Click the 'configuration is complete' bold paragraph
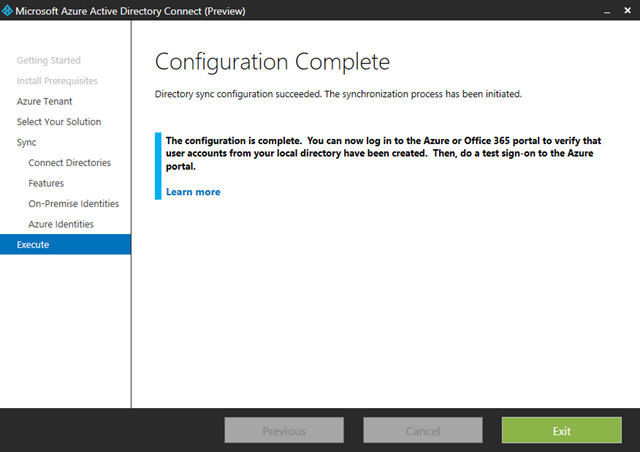The height and width of the screenshot is (452, 640). point(383,153)
